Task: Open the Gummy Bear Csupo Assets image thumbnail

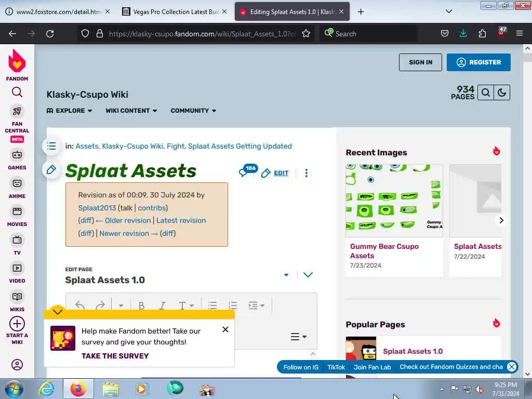Action: tap(394, 201)
